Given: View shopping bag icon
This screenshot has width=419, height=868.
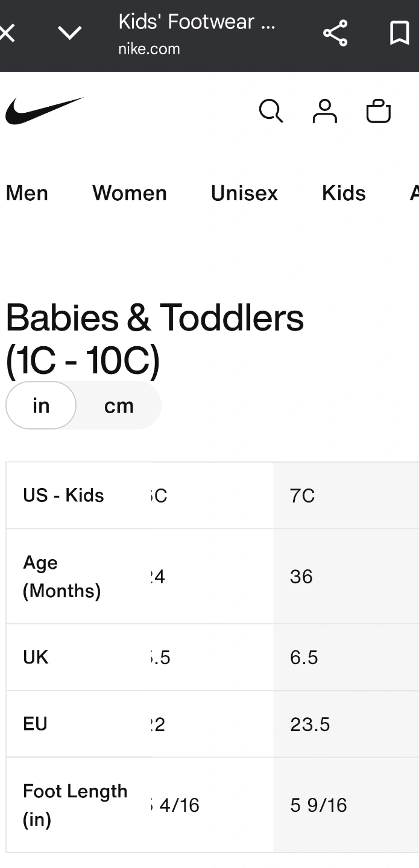Looking at the screenshot, I should tap(379, 112).
